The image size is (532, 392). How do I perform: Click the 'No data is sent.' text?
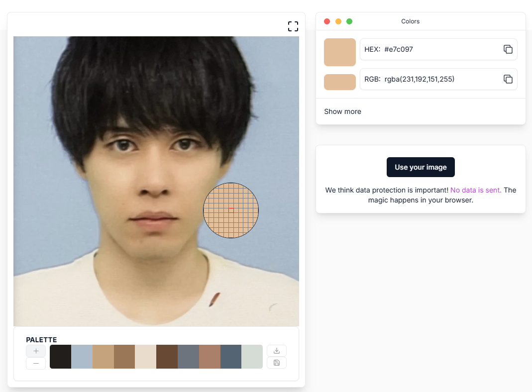click(476, 190)
